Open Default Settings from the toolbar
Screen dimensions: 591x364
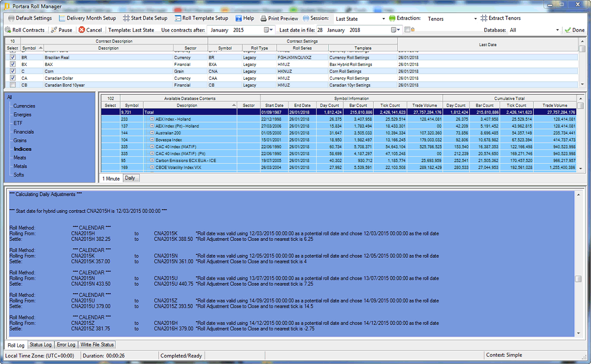click(30, 18)
